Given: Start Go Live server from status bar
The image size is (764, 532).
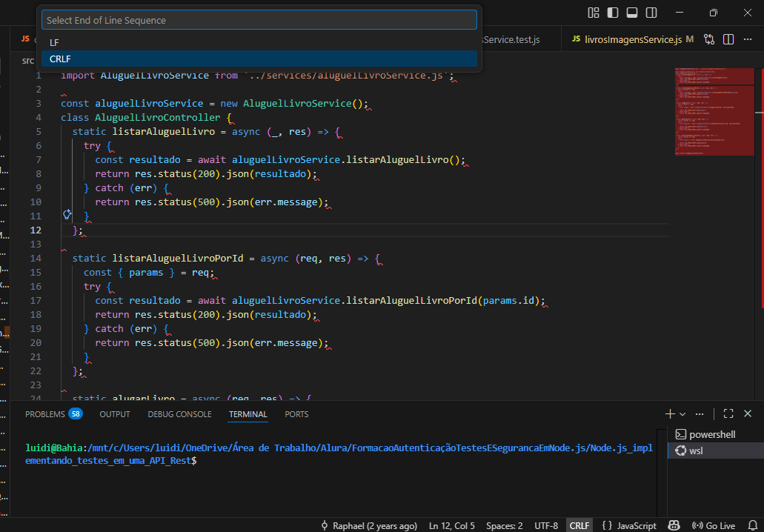Looking at the screenshot, I should 714,525.
